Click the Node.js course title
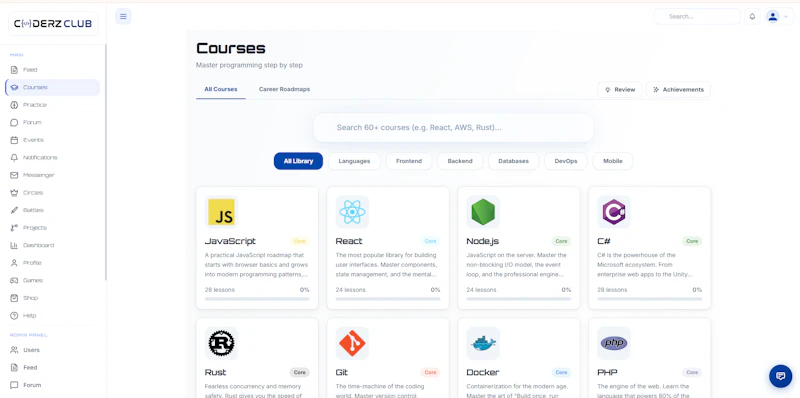800x398 pixels. (484, 241)
